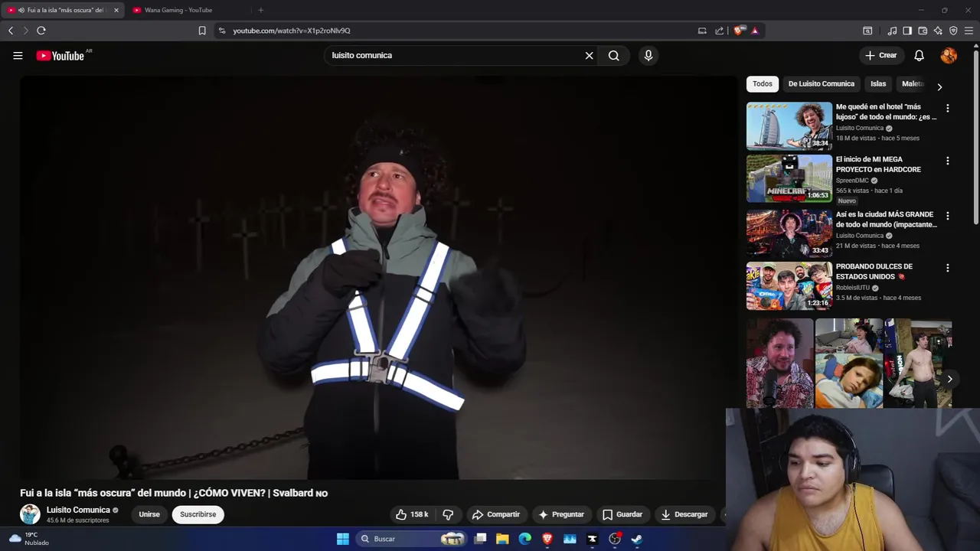Open File Explorer from taskbar
This screenshot has height=551, width=980.
pos(502,539)
